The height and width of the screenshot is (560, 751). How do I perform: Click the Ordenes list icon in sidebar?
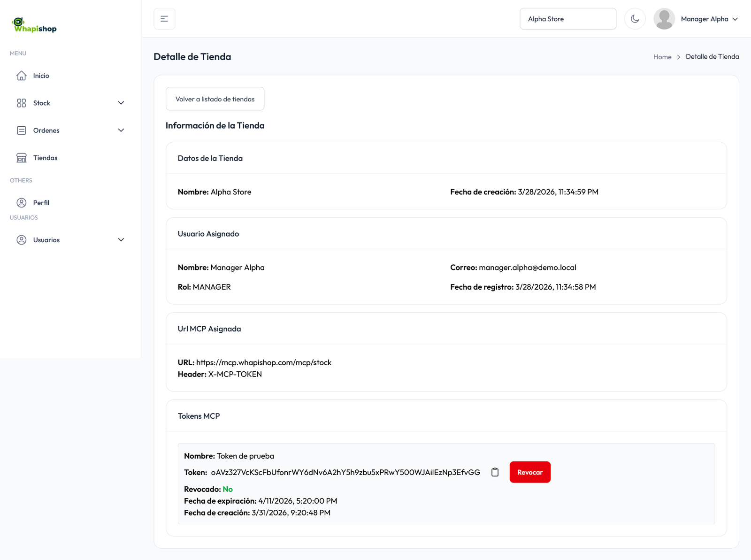coord(22,130)
